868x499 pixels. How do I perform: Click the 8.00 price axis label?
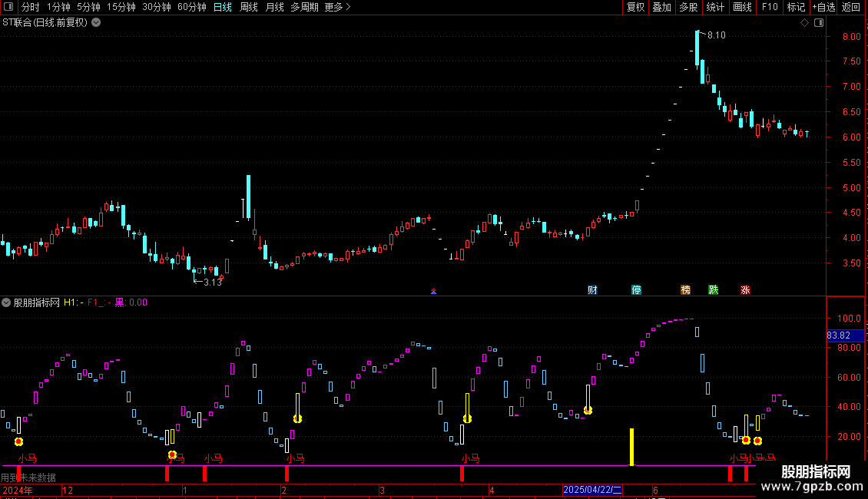[x=851, y=37]
